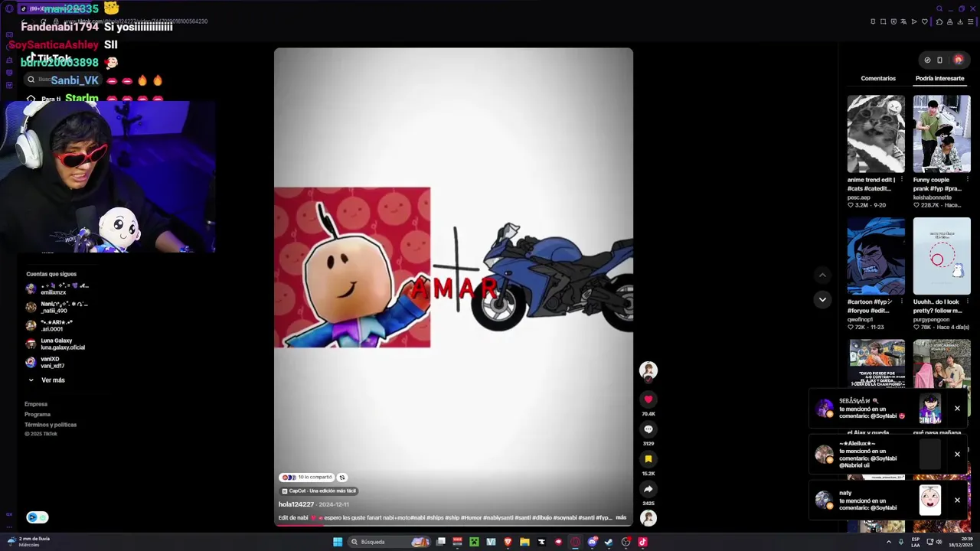Click the taskbar Búsqueda search box
The width and height of the screenshot is (980, 551).
click(x=388, y=542)
